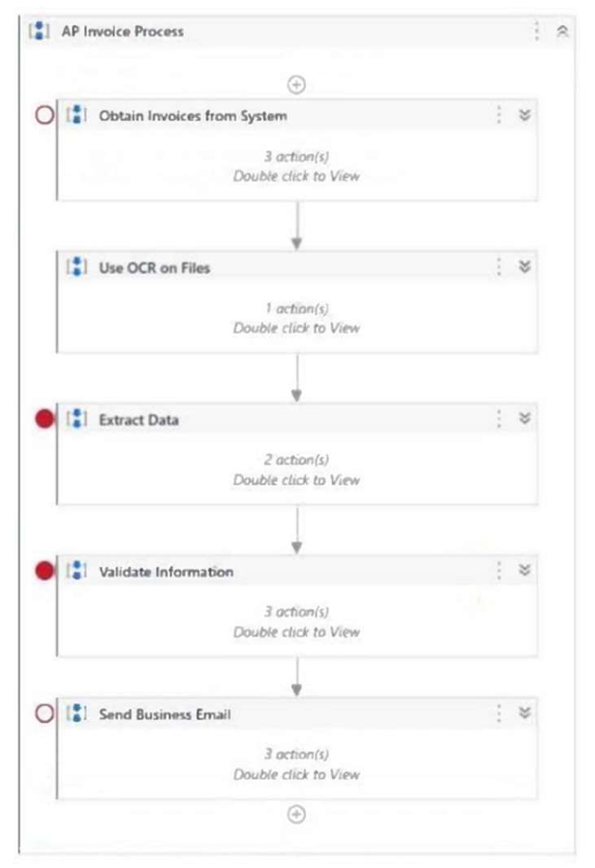Screen dimensions: 595x868
Task: Click the Obtain Invoices from System sequence icon
Action: [x=76, y=116]
